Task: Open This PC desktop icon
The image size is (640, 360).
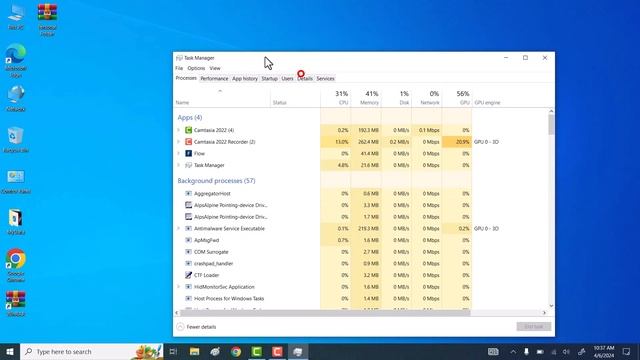Action: 16,17
